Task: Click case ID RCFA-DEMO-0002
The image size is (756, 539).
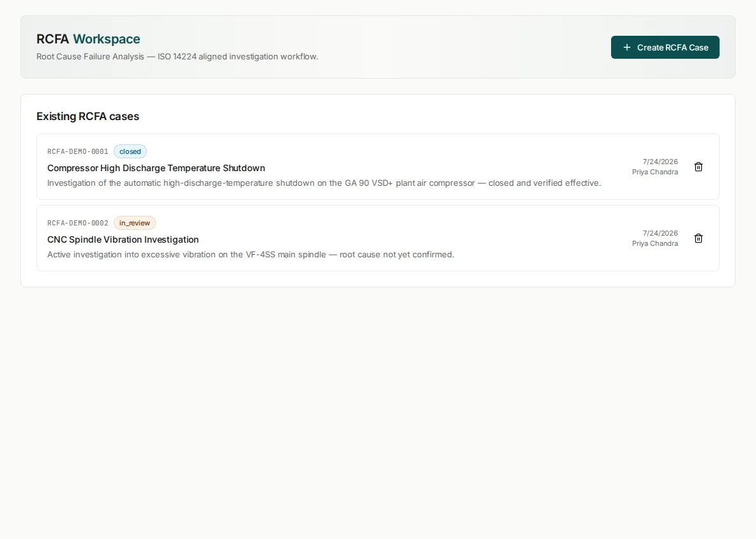Action: click(78, 223)
